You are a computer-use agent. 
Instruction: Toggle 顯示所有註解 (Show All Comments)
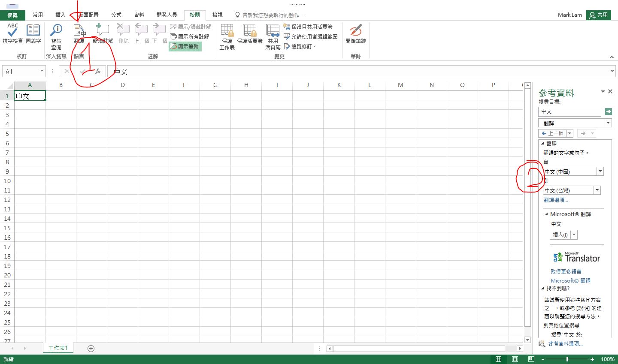[x=190, y=36]
